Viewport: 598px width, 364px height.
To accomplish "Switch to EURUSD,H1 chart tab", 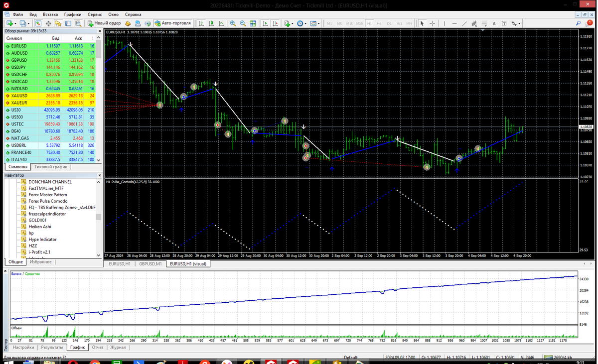I will coord(120,264).
